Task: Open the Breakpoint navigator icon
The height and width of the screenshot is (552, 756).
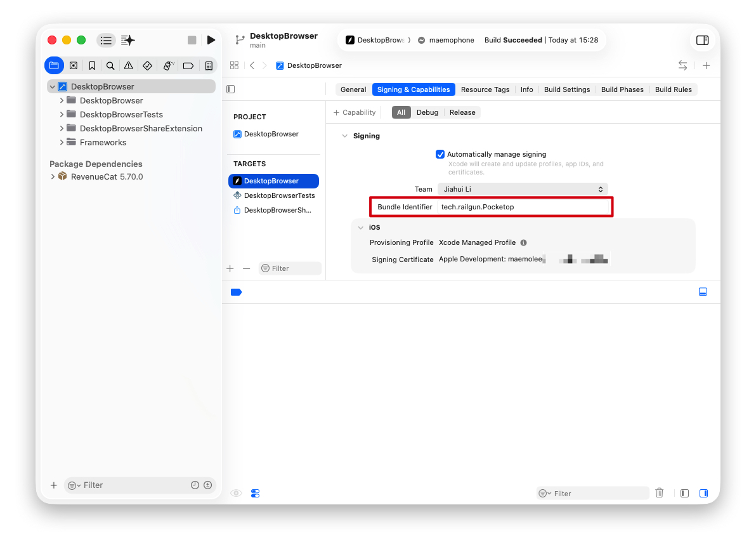Action: pyautogui.click(x=188, y=65)
